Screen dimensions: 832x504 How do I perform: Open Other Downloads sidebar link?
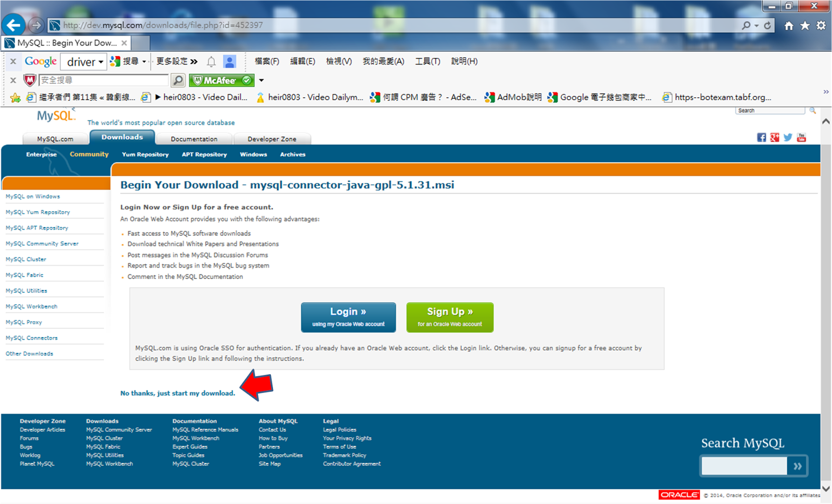click(x=30, y=353)
